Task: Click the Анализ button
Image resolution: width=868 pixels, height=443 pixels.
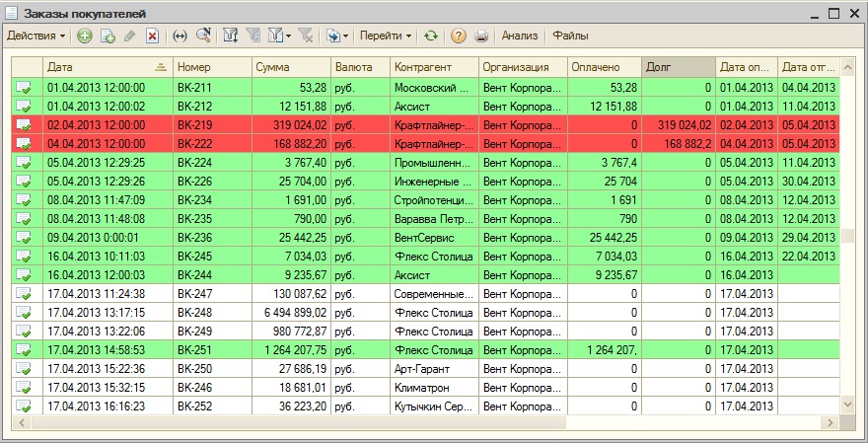Action: coord(519,37)
